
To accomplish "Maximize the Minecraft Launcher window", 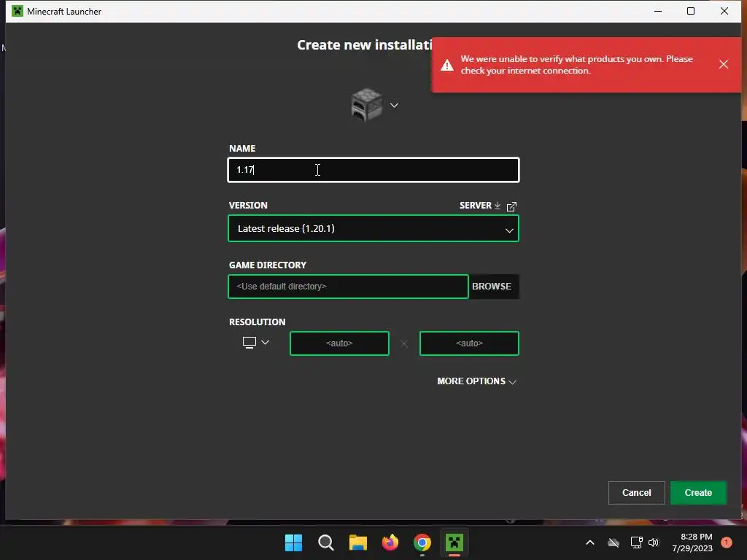I will [691, 11].
